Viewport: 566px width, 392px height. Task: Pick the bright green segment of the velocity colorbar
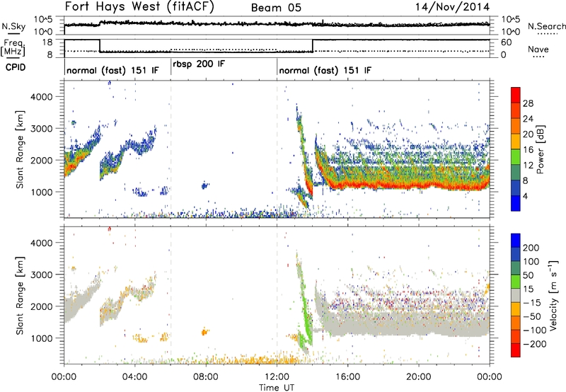[x=516, y=282]
